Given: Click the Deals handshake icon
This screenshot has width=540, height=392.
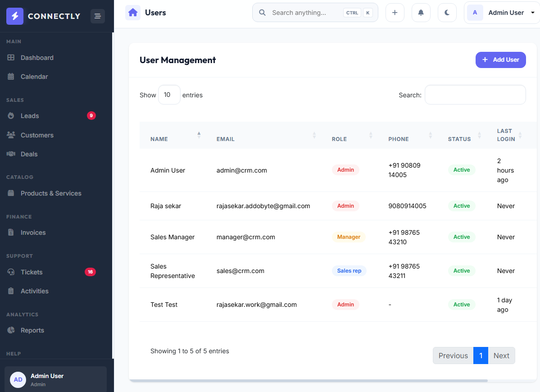Looking at the screenshot, I should (11, 154).
